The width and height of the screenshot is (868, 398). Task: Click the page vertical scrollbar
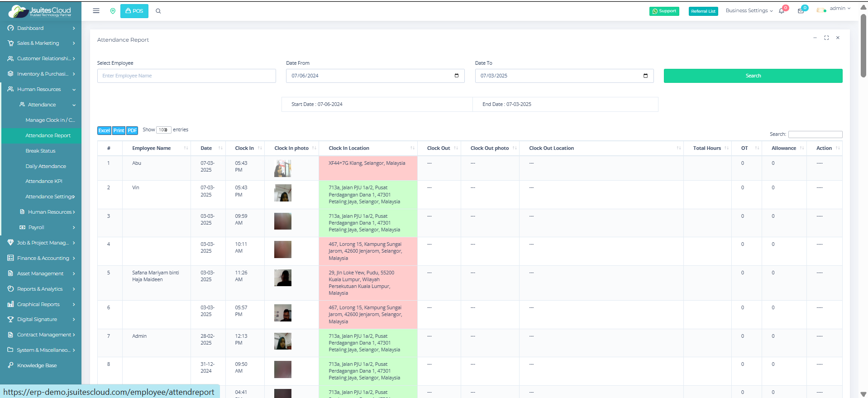(863, 45)
